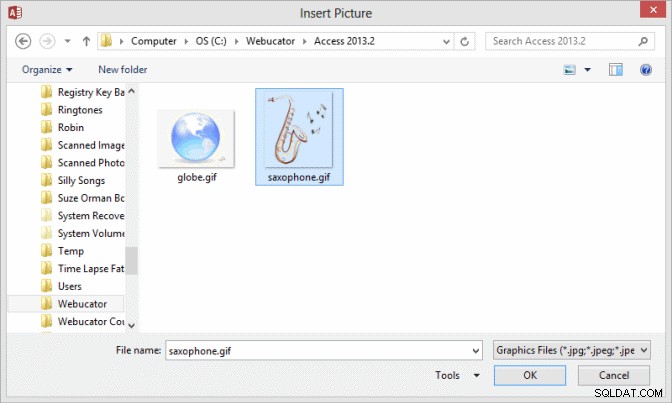Open recent locations dropdown arrow
672x403 pixels.
point(67,41)
